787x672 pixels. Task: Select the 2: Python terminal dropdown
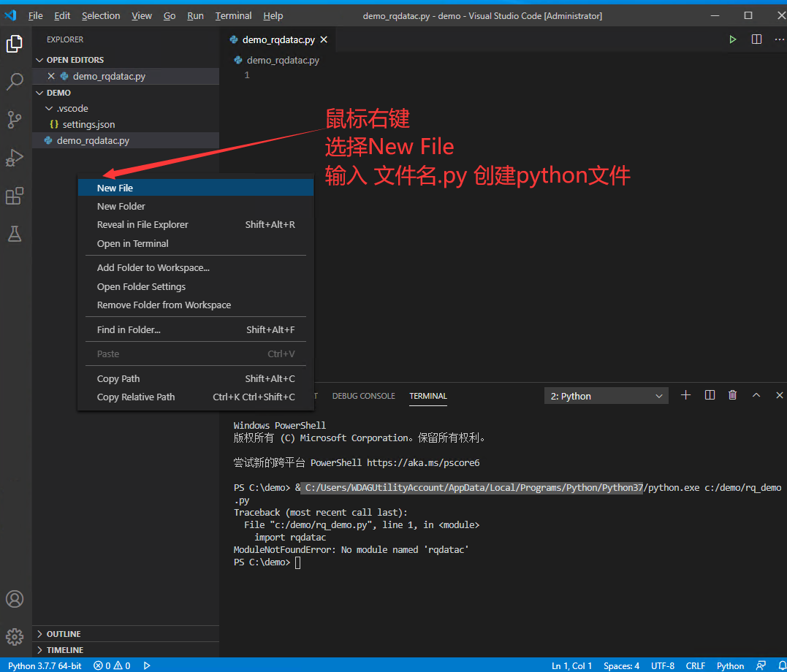[606, 396]
